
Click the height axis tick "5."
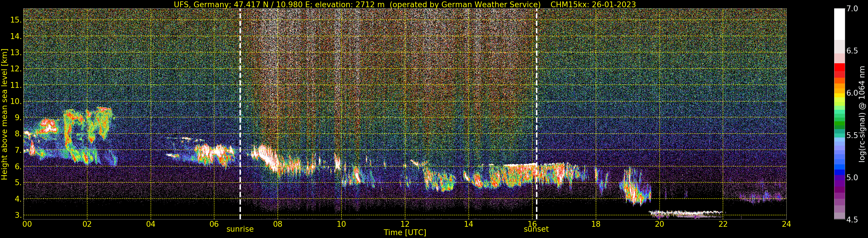[18, 183]
